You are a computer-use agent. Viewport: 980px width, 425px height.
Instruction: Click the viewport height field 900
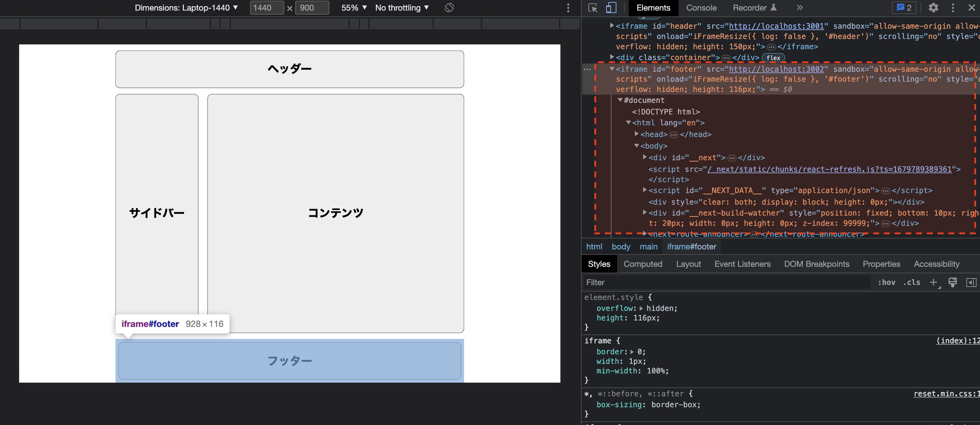coord(312,8)
